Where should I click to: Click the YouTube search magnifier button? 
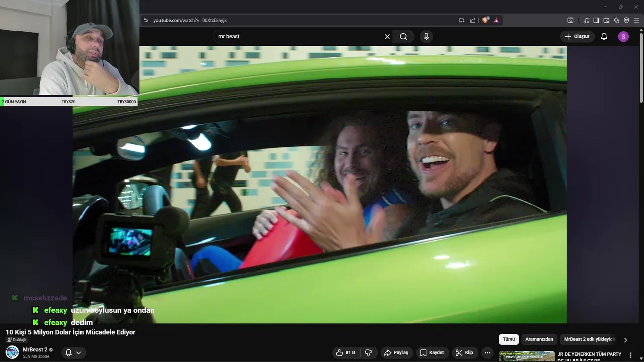click(404, 36)
